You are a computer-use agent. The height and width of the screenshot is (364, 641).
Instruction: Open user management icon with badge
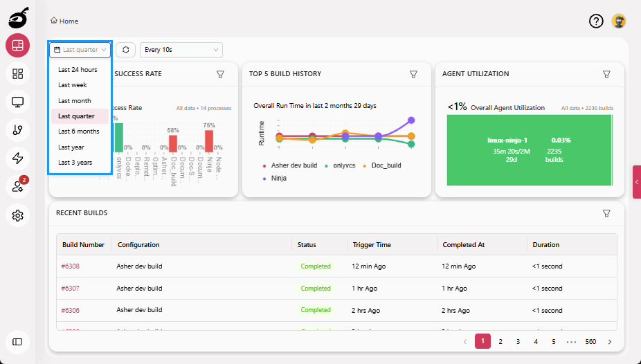(x=17, y=187)
